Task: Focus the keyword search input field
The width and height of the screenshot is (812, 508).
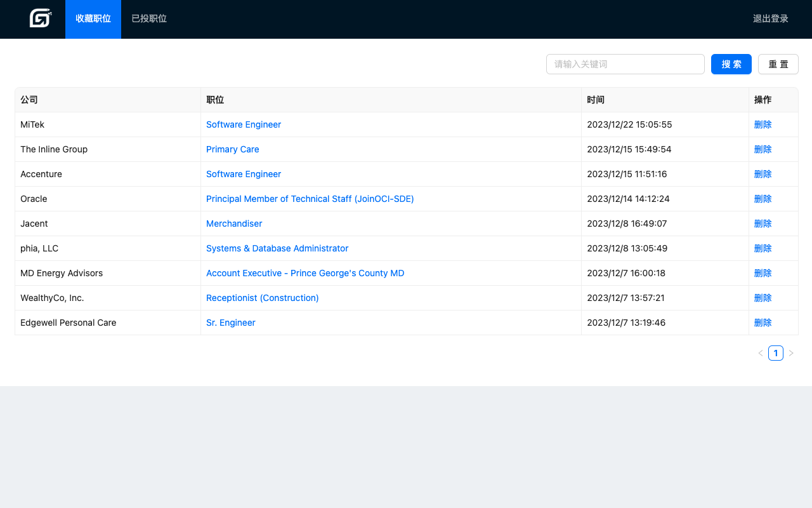Action: (625, 64)
